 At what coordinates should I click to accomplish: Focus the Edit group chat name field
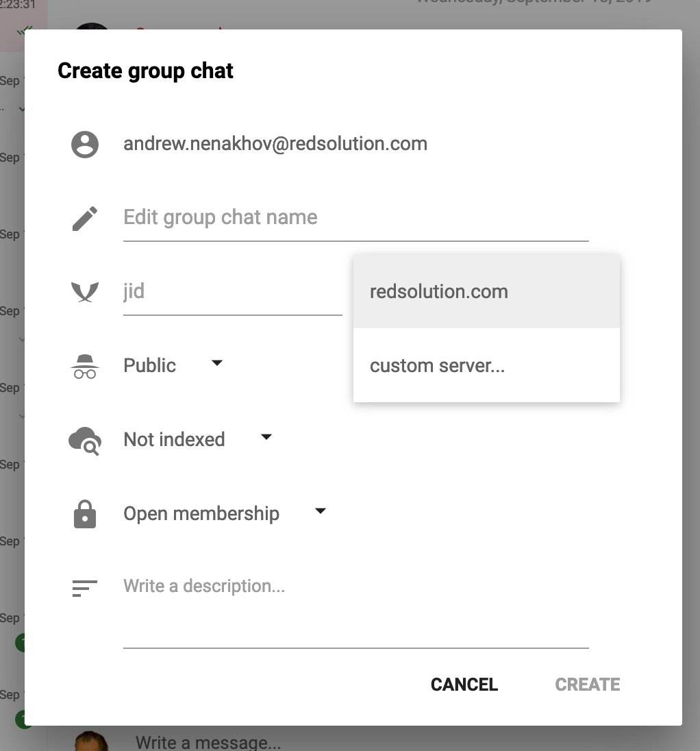point(355,218)
